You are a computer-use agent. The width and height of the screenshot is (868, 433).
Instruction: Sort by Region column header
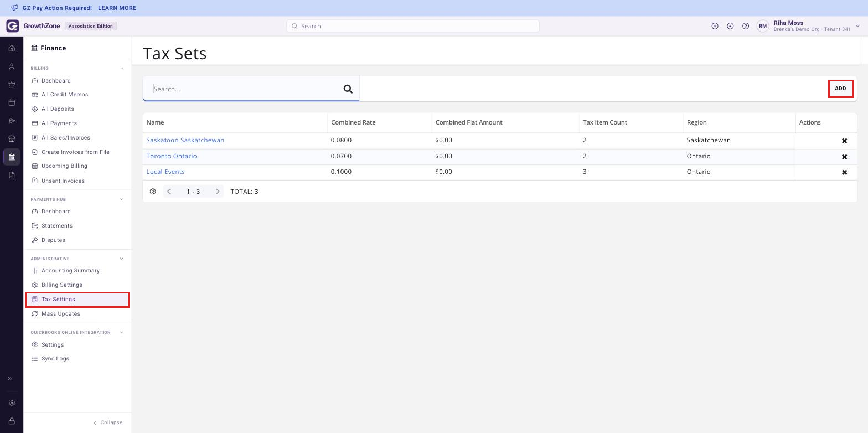tap(739, 122)
